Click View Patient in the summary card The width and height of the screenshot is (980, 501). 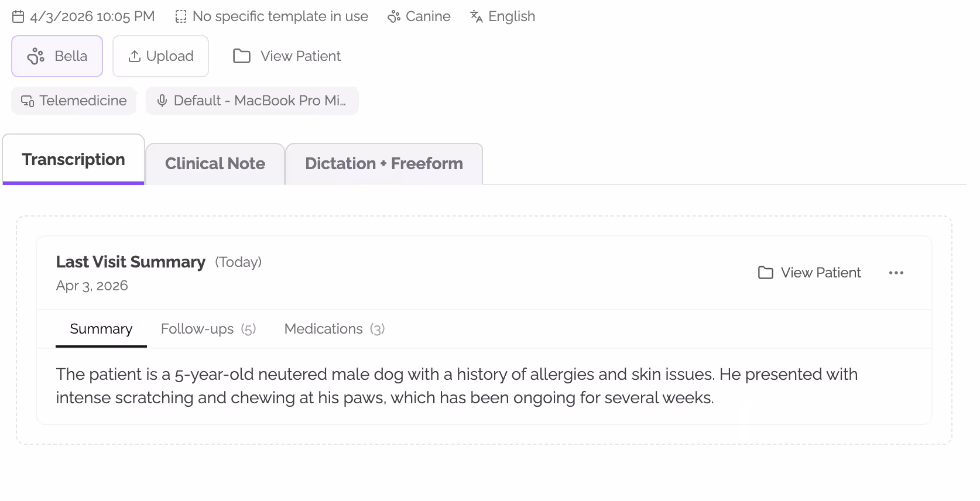(x=810, y=273)
